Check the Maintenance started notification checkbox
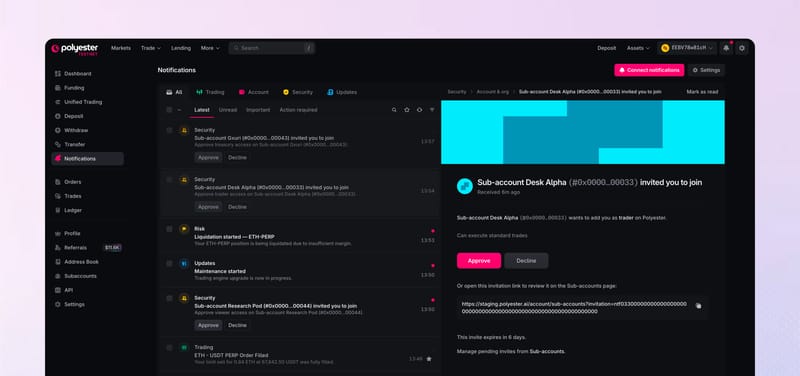This screenshot has width=800, height=376. 169,263
